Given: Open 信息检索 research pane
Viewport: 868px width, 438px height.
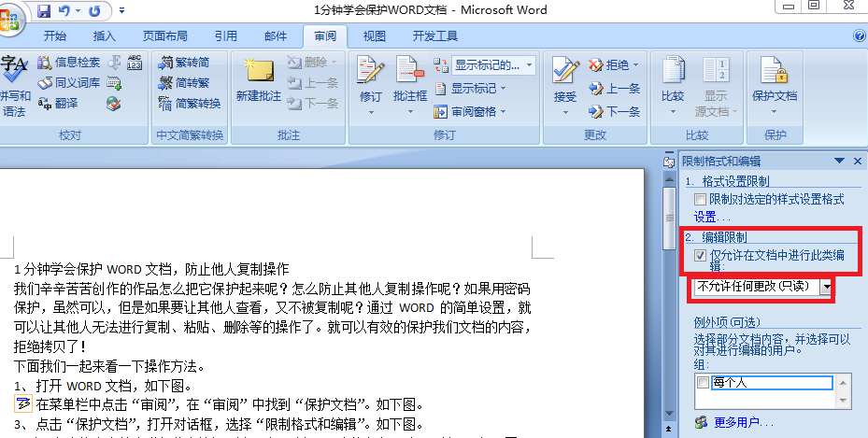Looking at the screenshot, I should (x=68, y=63).
